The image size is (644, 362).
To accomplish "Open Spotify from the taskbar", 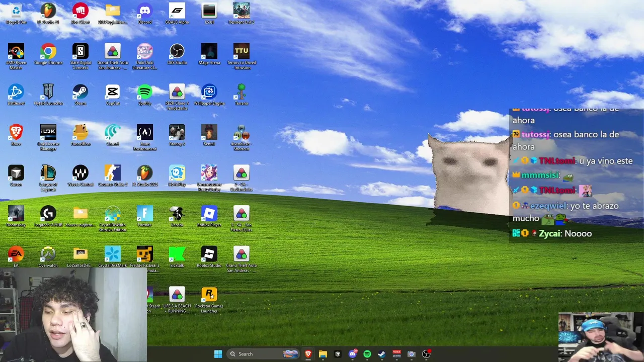I will click(367, 354).
